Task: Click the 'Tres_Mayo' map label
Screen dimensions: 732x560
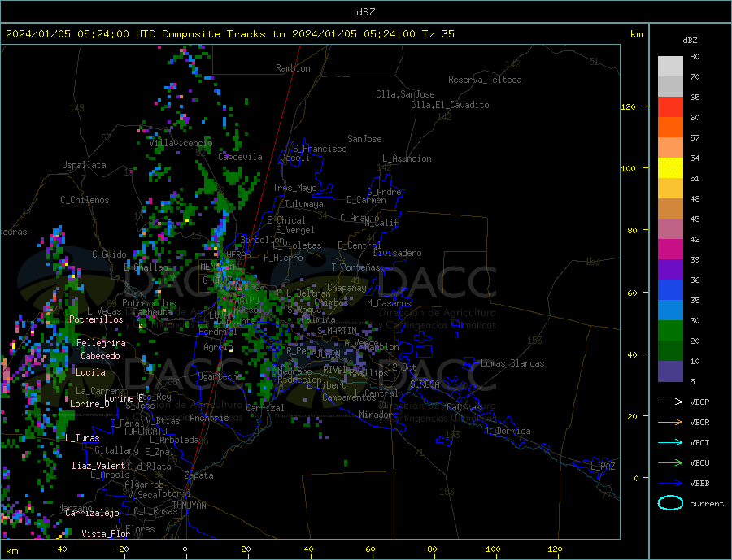Action: point(294,188)
